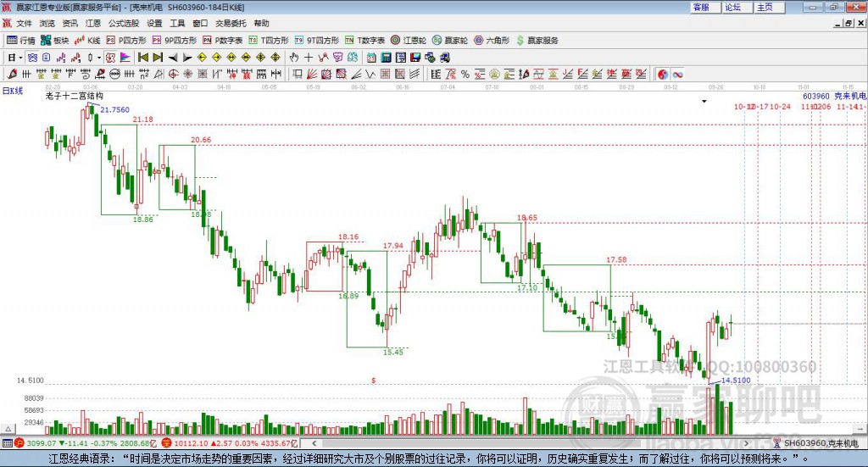Click the SH603960,克来机电 status bar entry
Image resolution: width=868 pixels, height=467 pixels.
tap(821, 443)
